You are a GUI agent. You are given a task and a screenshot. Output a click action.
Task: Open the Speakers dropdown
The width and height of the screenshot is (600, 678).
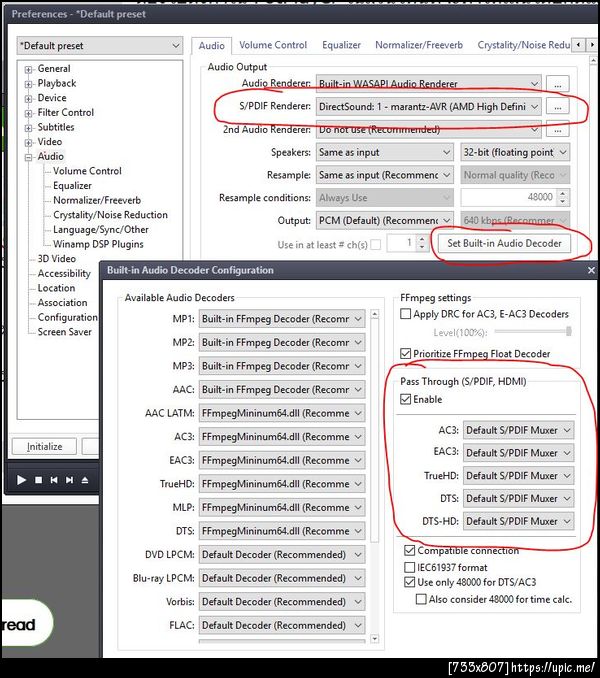coord(385,152)
